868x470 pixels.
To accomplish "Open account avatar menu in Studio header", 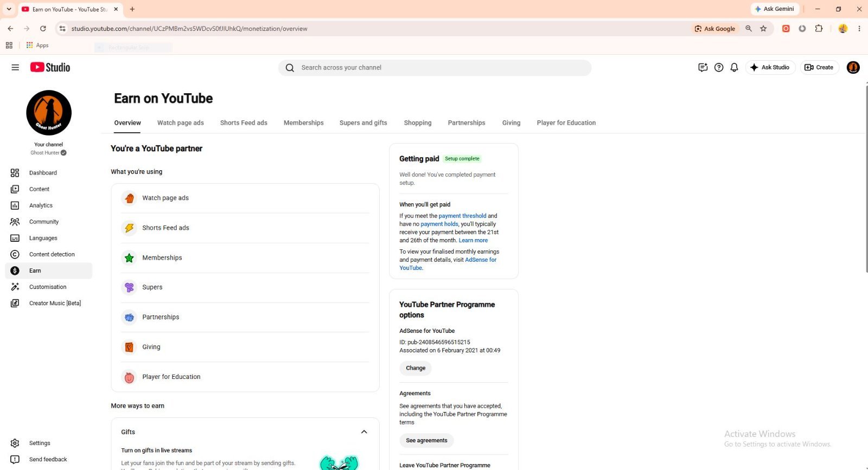I will 853,67.
